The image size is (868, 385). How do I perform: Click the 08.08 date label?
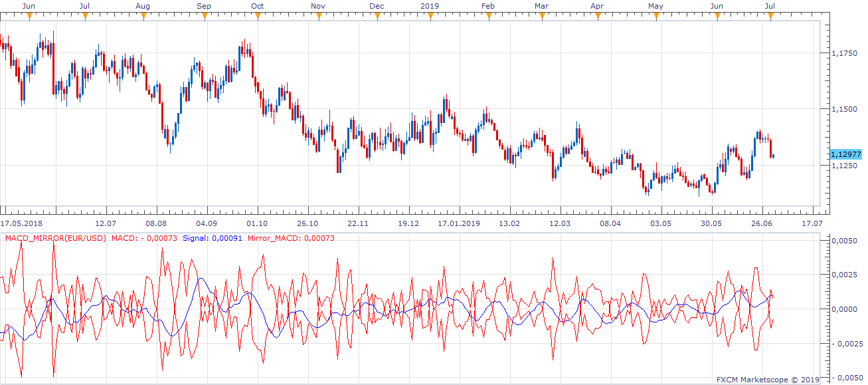157,224
